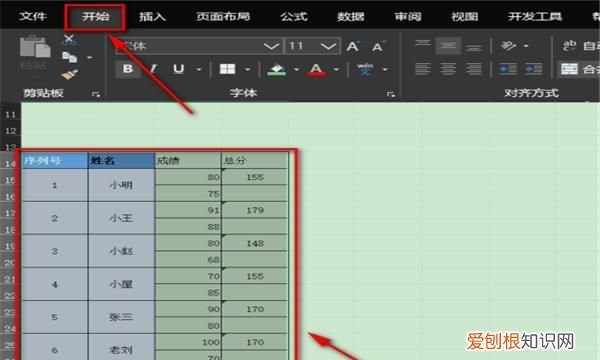Decrease indent icon

[x=508, y=69]
